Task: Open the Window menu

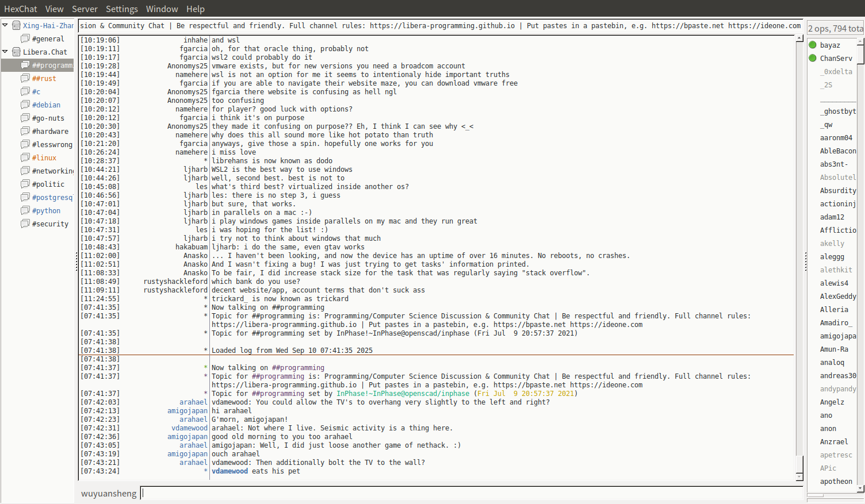Action: click(162, 9)
